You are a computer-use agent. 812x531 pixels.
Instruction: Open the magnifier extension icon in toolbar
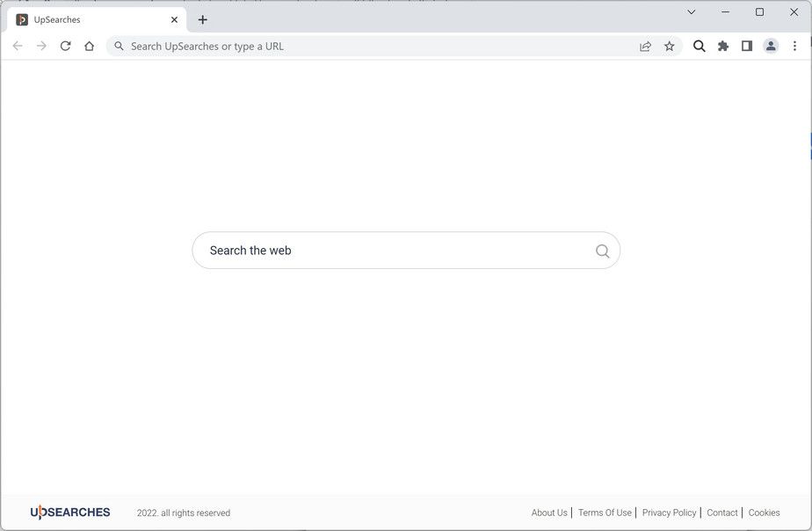[700, 46]
